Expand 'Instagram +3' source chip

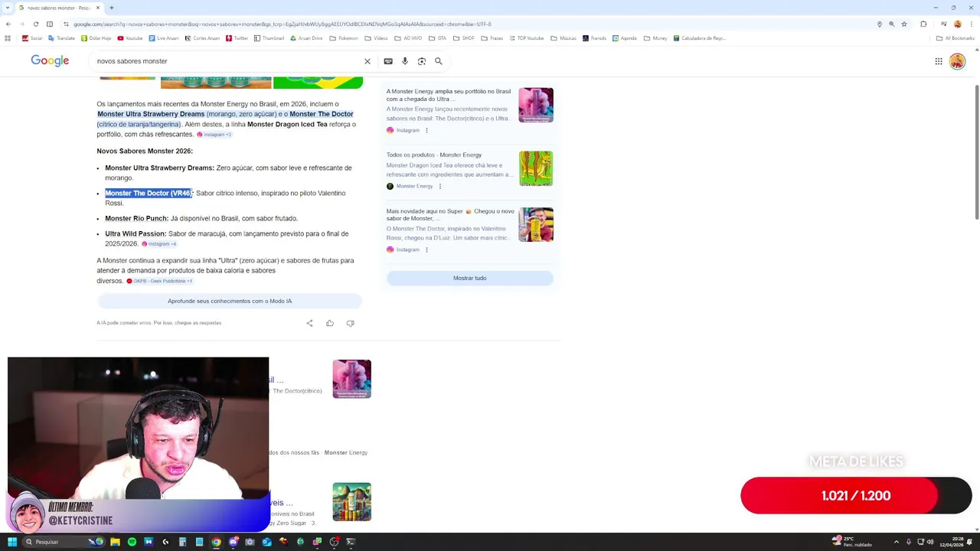tap(214, 135)
